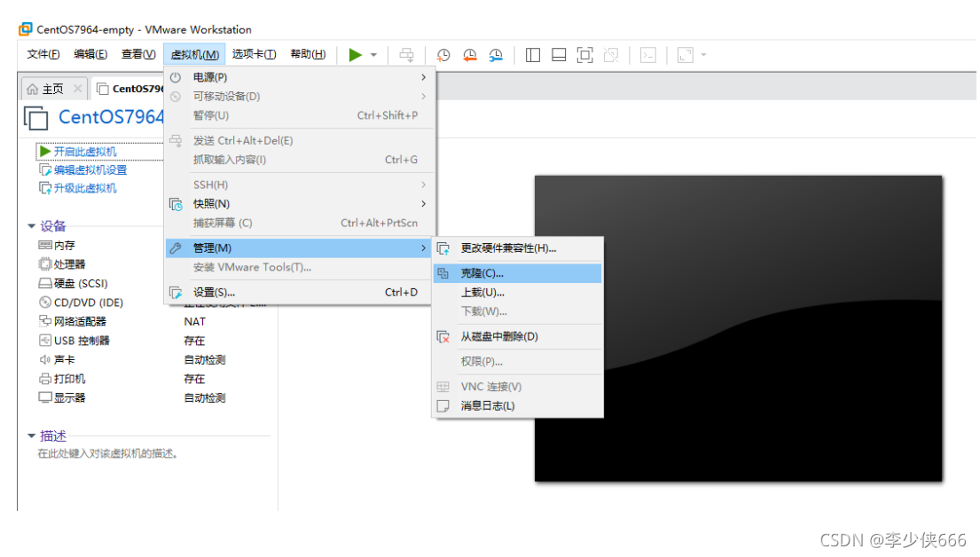Click the delete-from-disk icon in the submenu
The width and height of the screenshot is (980, 557).
coord(443,336)
